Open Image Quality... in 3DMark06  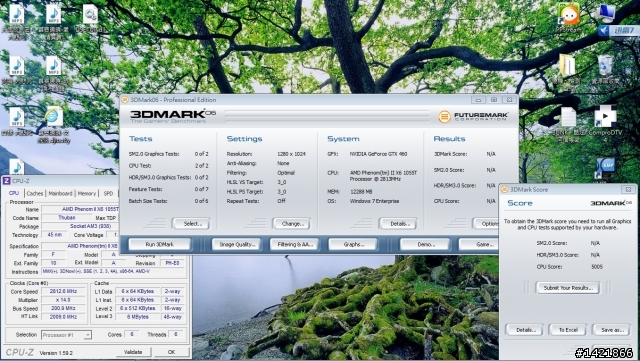click(x=236, y=244)
